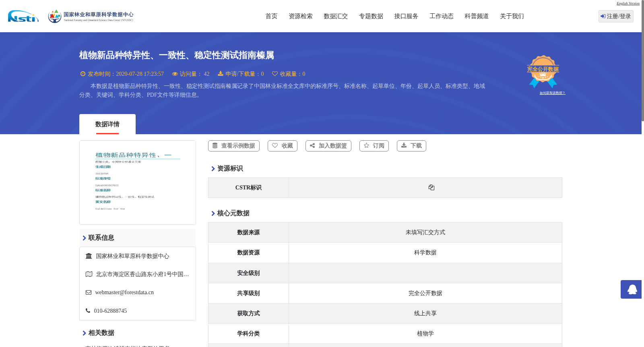The height and width of the screenshot is (347, 644).
Task: Click 查看示例数据 button
Action: (234, 146)
